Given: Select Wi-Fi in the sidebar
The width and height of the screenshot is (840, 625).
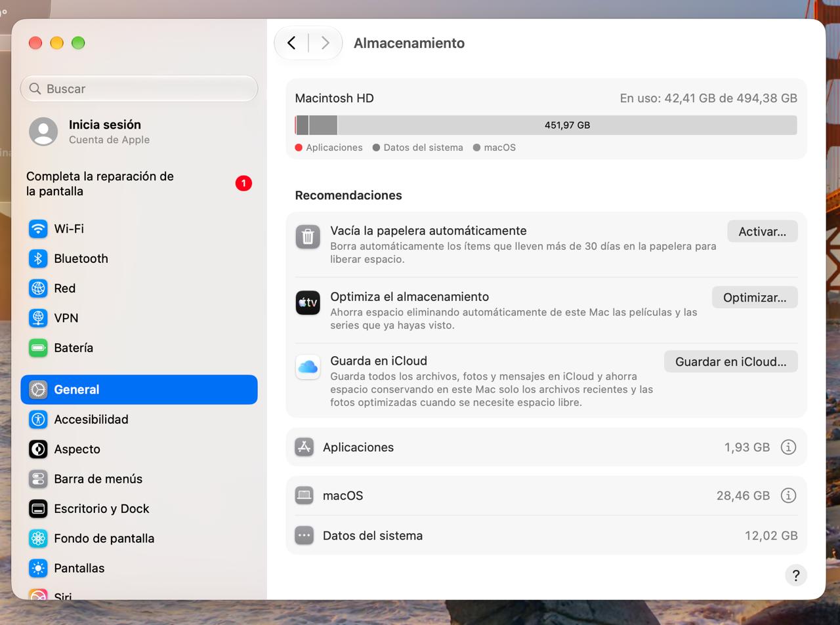Looking at the screenshot, I should (x=139, y=229).
